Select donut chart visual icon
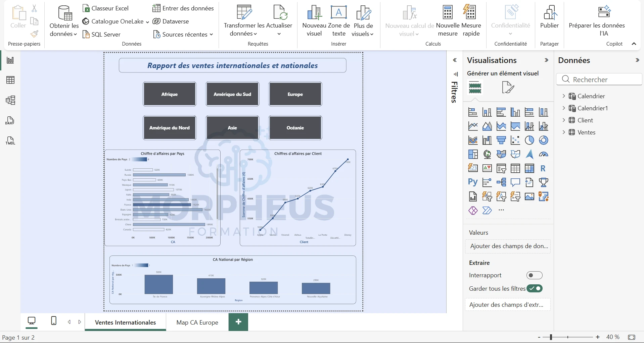 (544, 140)
